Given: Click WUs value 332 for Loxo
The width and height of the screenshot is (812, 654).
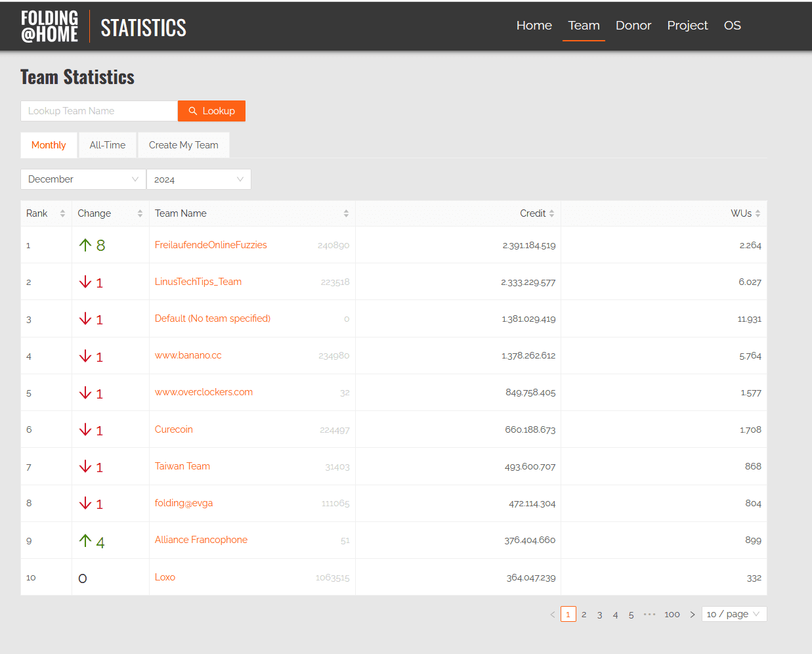Looking at the screenshot, I should tap(754, 578).
